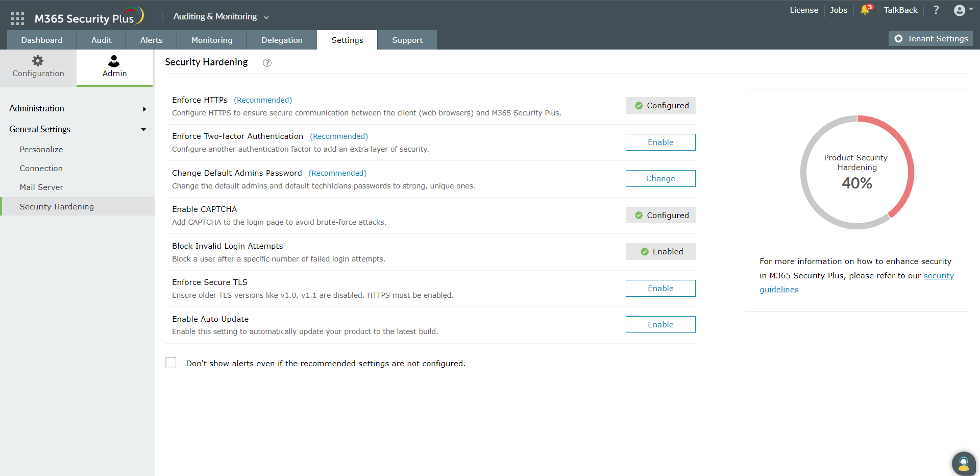
Task: Click the Security Hardening page heading
Action: click(206, 62)
